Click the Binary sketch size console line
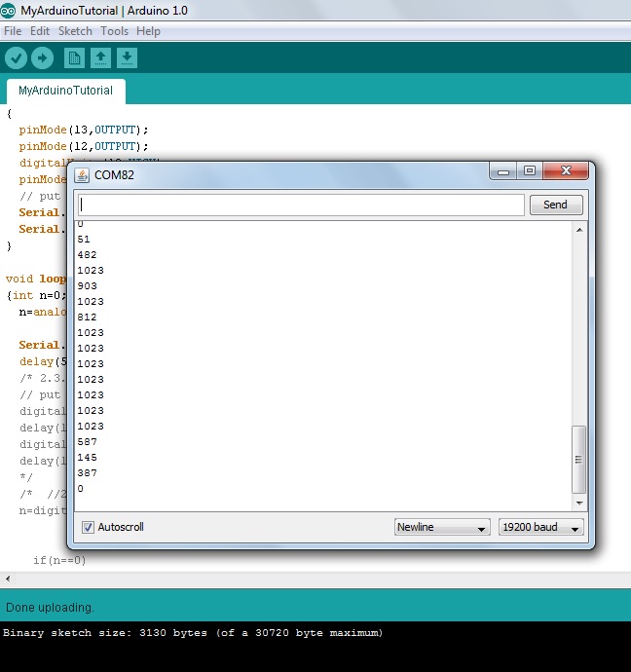The width and height of the screenshot is (631, 672). pyautogui.click(x=193, y=633)
